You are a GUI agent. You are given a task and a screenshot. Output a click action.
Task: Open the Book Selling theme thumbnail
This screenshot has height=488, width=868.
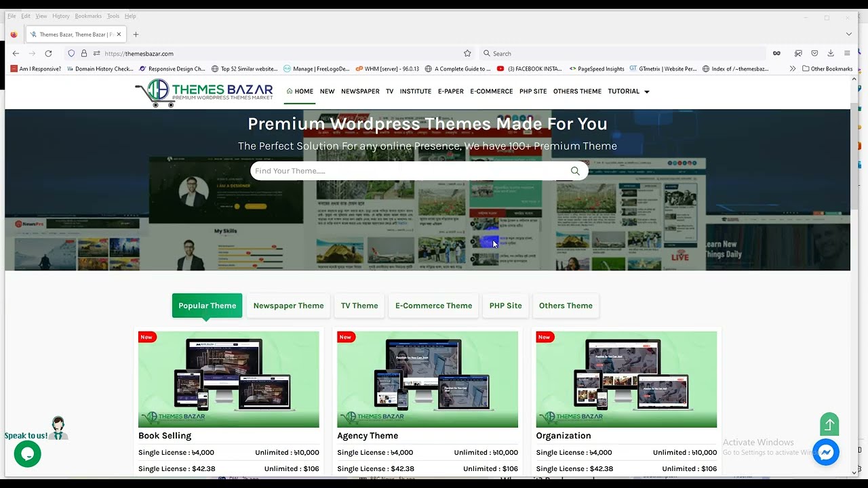[229, 380]
